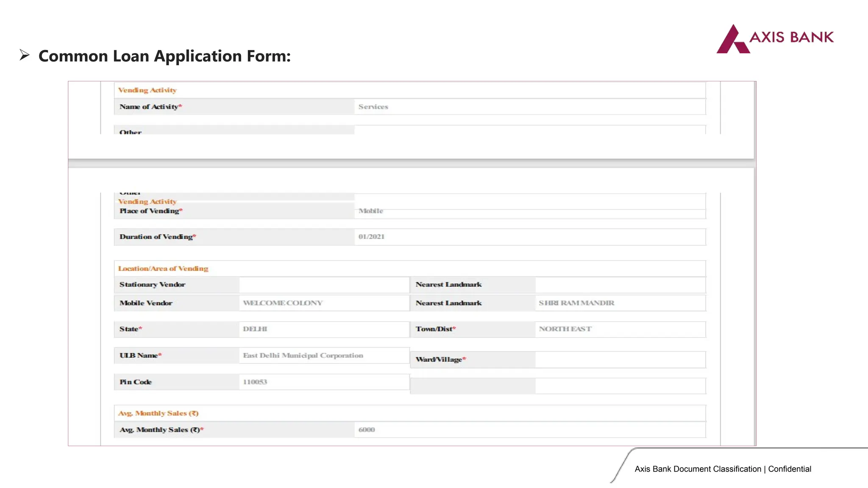Click the 'ULB Name*' label
Screen dimensions: 868x488
click(x=140, y=355)
